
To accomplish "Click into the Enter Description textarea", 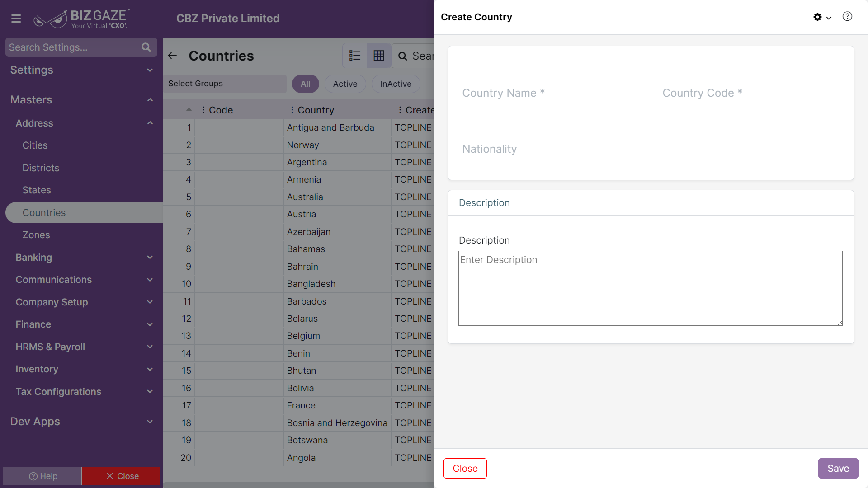I will (651, 288).
